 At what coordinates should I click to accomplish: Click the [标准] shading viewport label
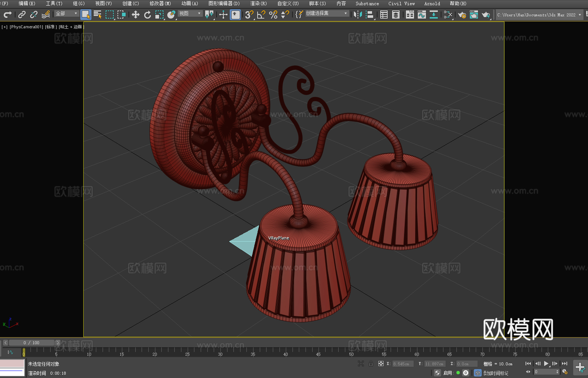click(x=51, y=27)
